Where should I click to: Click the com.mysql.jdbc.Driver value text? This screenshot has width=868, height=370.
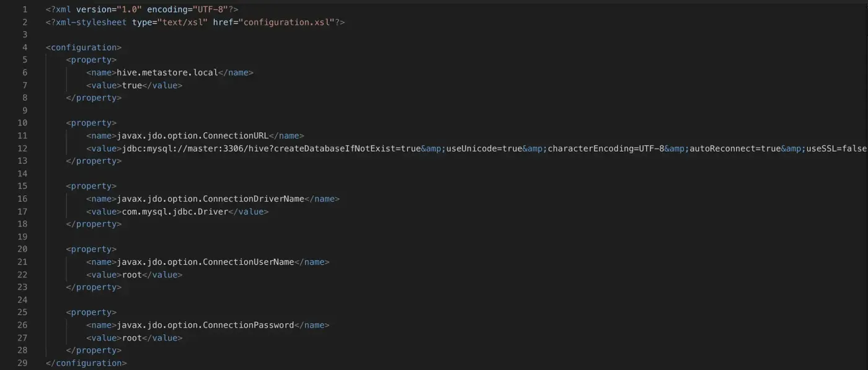point(175,211)
